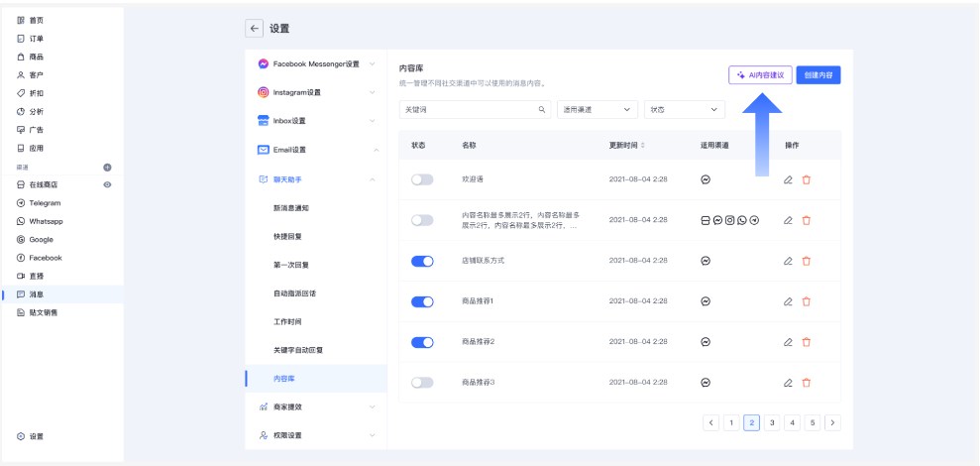Click the Telegram icon in left sidebar

click(21, 203)
